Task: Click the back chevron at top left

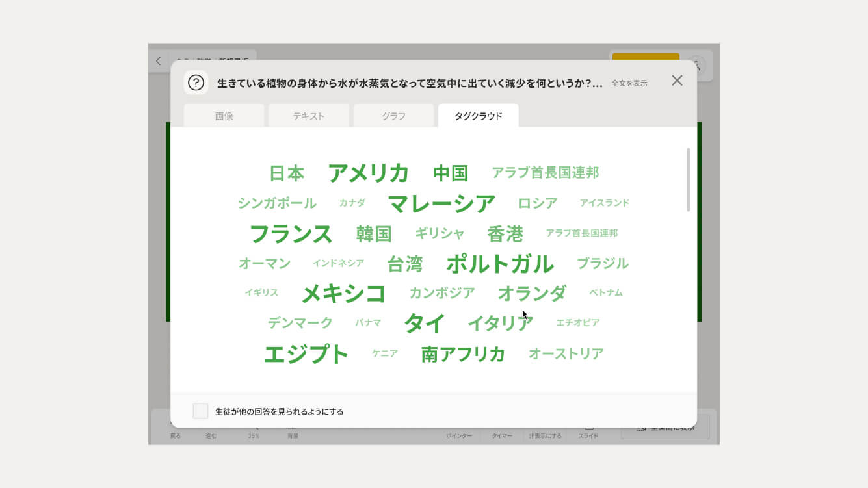Action: 158,62
